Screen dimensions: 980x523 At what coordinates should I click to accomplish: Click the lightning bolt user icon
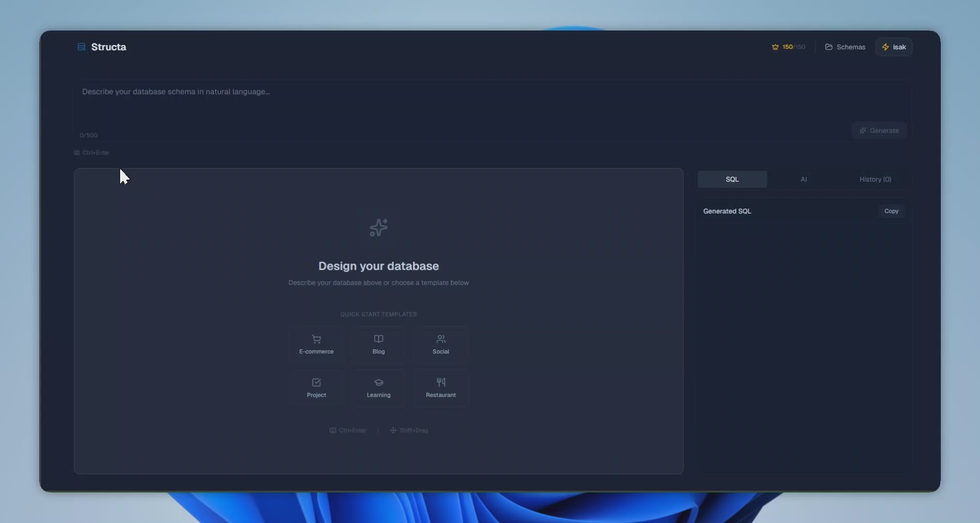[x=886, y=47]
